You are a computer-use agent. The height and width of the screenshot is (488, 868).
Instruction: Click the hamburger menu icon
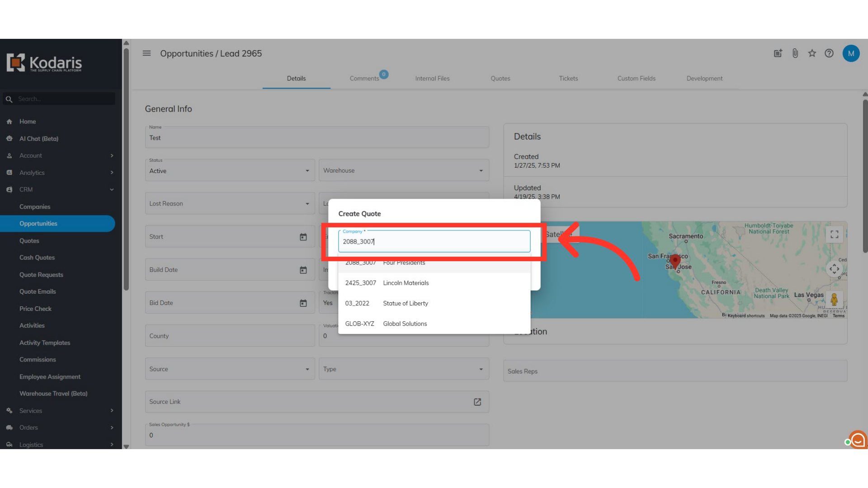tap(146, 53)
